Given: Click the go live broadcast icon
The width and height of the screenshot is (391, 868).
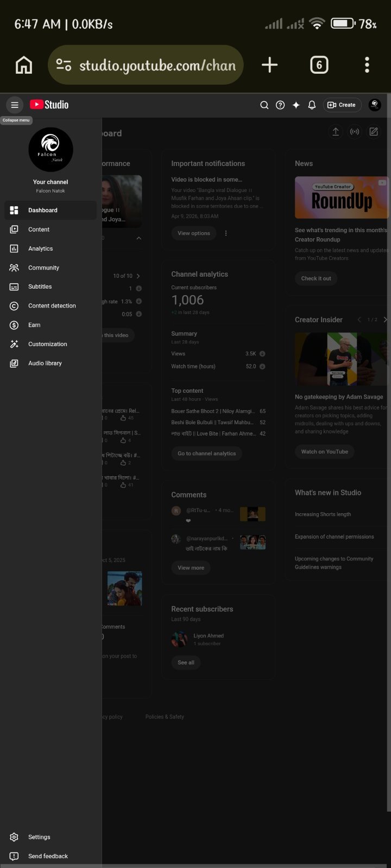Looking at the screenshot, I should coord(355,132).
